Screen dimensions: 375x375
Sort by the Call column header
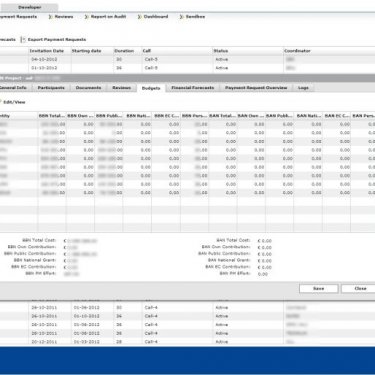pyautogui.click(x=177, y=51)
